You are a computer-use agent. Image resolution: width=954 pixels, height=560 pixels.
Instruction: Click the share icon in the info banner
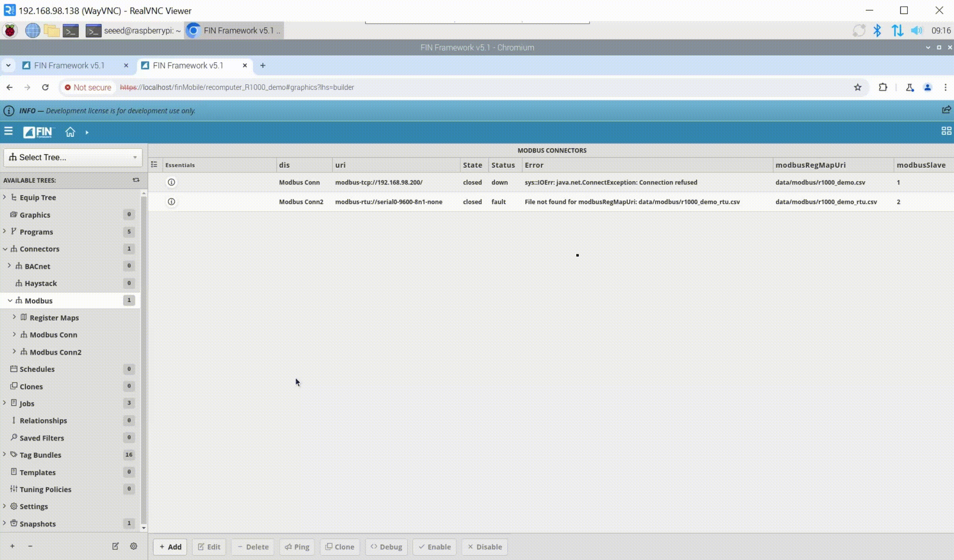pos(946,110)
